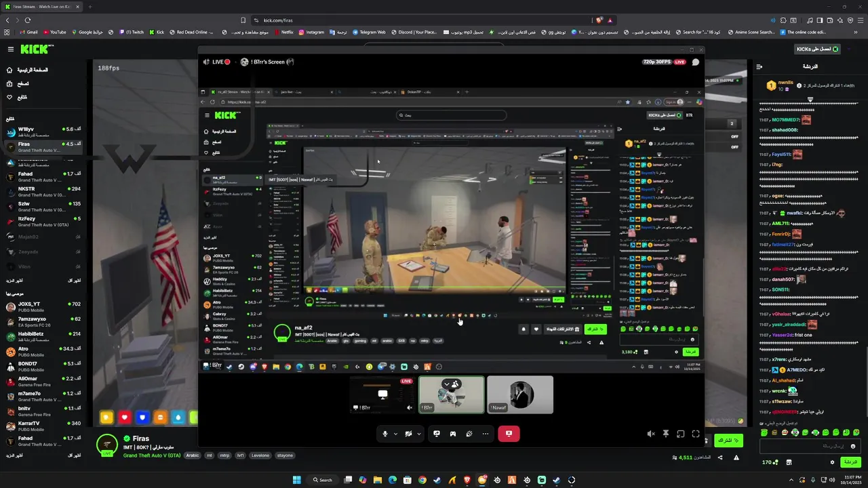The image size is (868, 488).
Task: Toggle Kick sidebar hamburger menu
Action: click(11, 49)
